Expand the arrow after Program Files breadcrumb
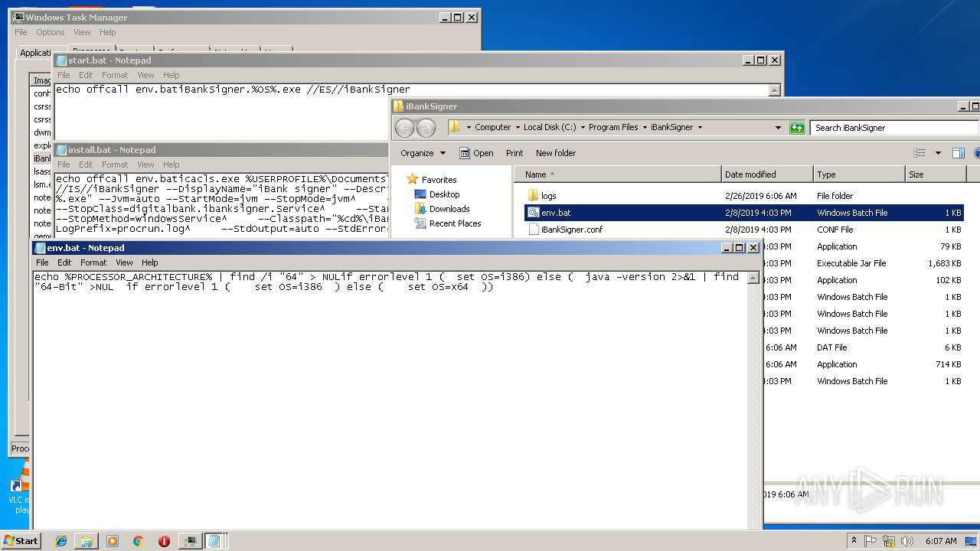The image size is (980, 551). click(644, 128)
